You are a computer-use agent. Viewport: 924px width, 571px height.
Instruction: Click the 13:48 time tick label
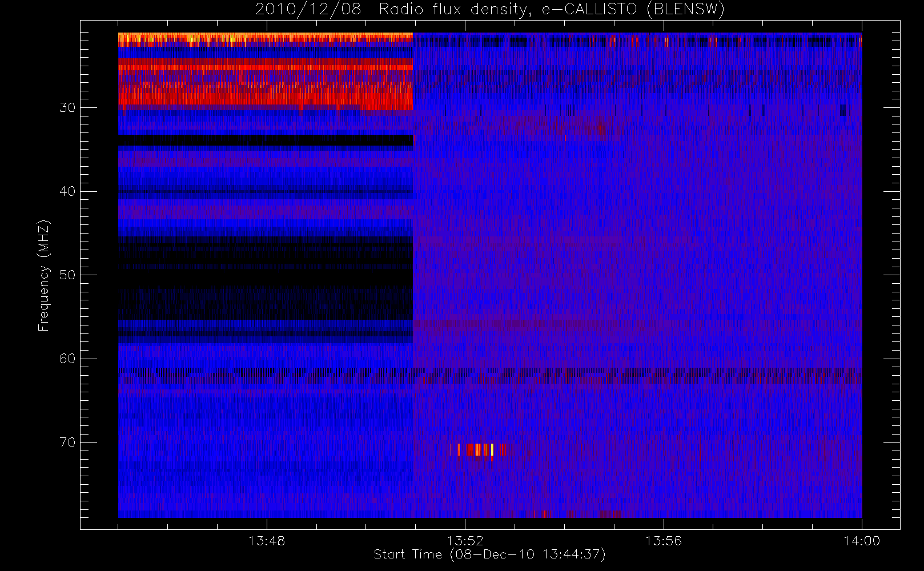[x=267, y=541]
